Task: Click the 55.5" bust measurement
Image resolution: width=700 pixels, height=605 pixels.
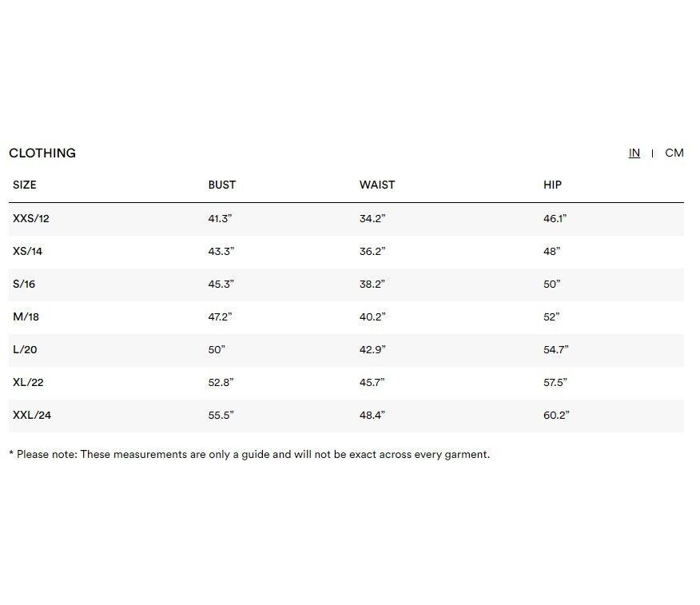Action: click(x=221, y=415)
